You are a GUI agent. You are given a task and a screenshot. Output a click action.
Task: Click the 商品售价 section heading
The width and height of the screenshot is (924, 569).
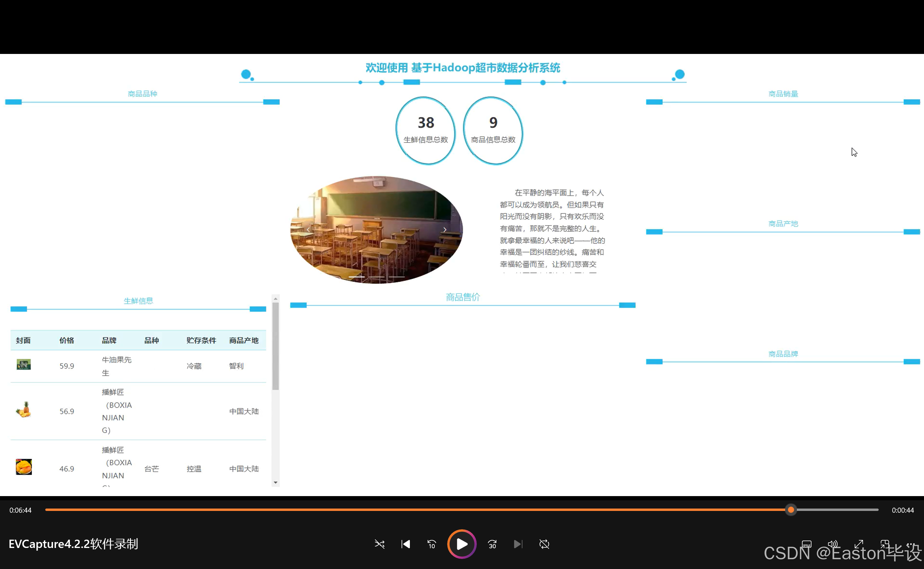(x=463, y=297)
